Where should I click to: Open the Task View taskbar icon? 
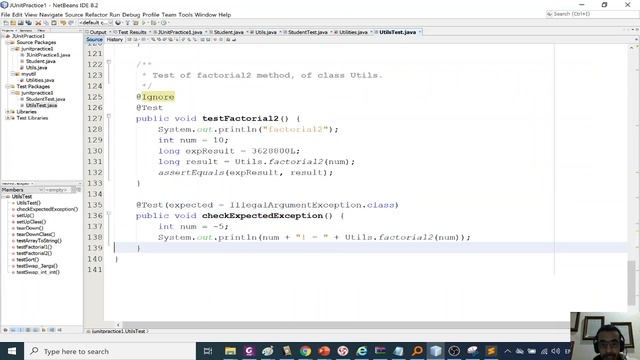(208, 351)
